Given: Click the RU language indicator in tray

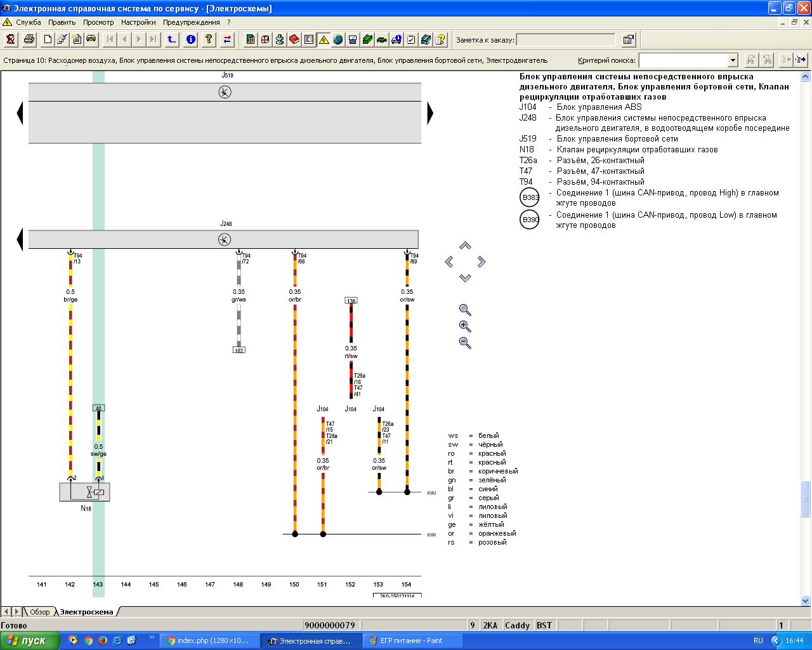Looking at the screenshot, I should (x=758, y=640).
